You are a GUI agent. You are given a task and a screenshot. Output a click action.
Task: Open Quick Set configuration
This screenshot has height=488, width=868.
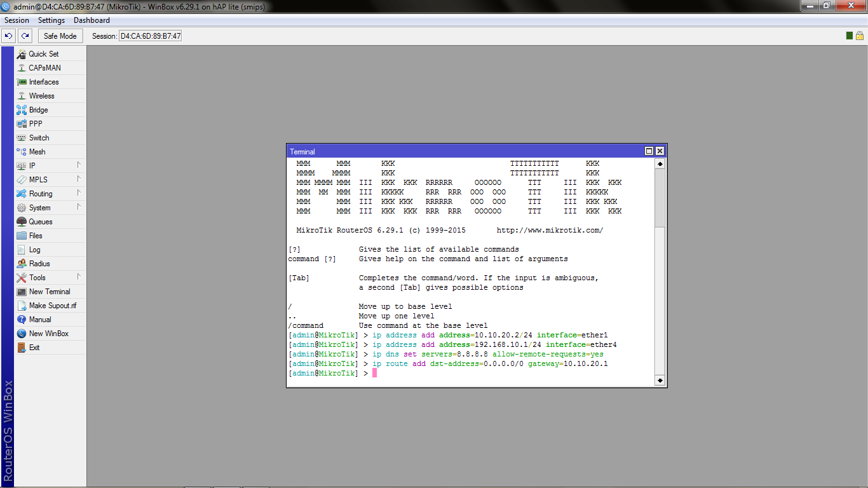[x=42, y=53]
